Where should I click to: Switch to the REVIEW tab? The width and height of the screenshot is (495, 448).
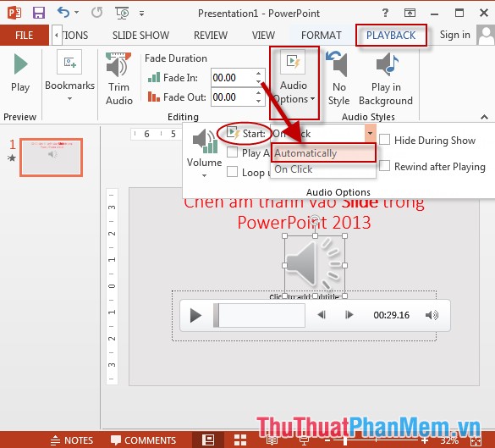211,35
